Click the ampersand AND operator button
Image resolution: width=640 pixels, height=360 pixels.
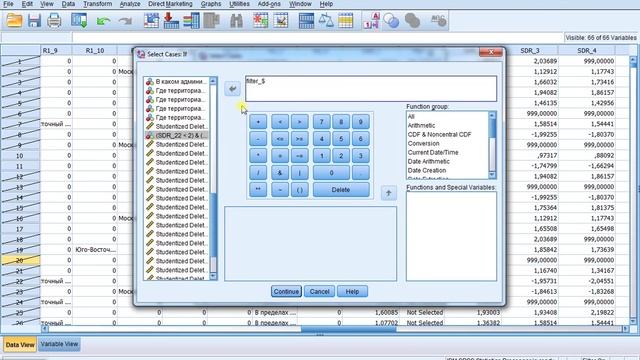point(280,173)
